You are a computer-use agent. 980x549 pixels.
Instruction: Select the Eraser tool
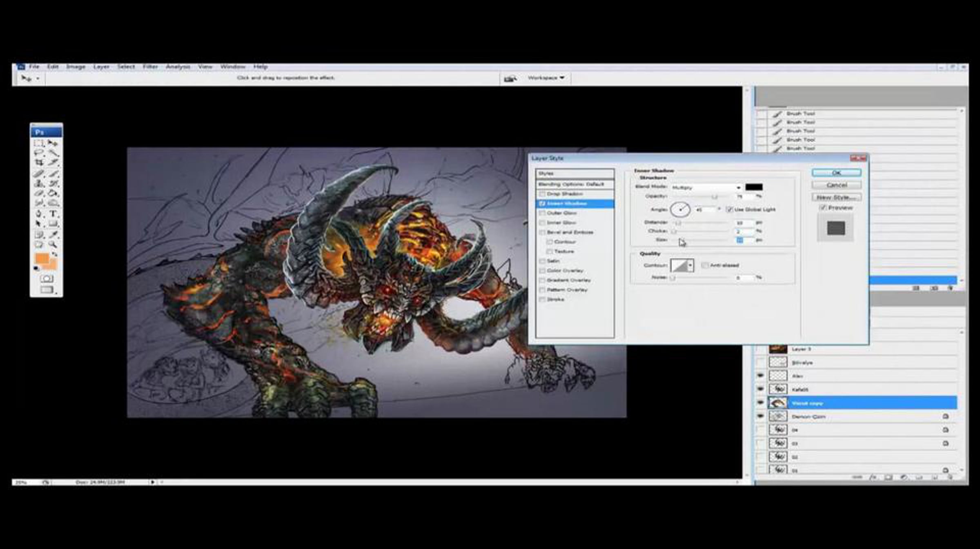[x=39, y=193]
